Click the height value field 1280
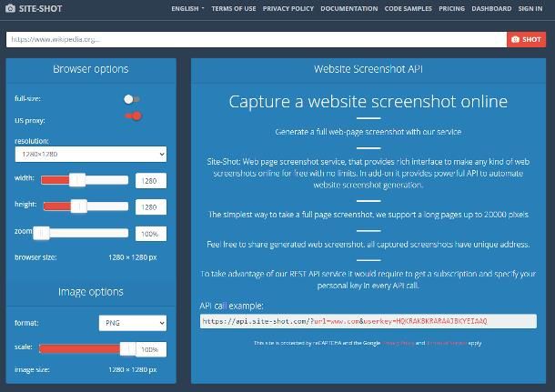This screenshot has height=392, width=555. (151, 207)
